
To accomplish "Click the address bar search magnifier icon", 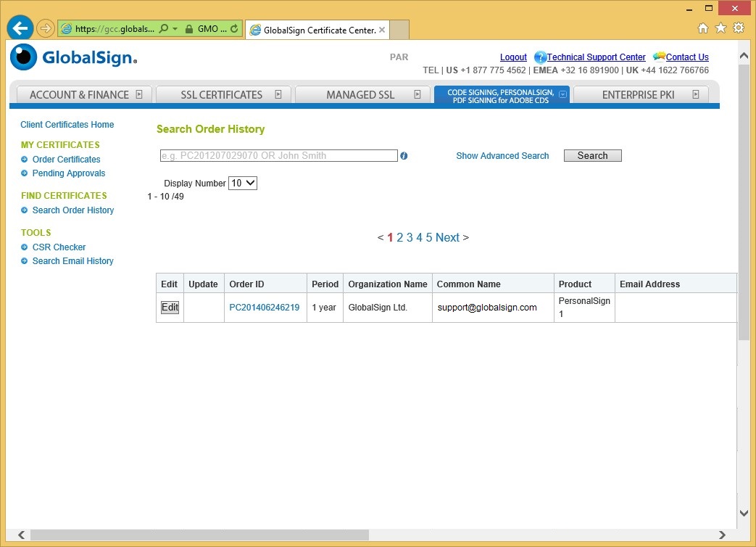I will coord(164,28).
